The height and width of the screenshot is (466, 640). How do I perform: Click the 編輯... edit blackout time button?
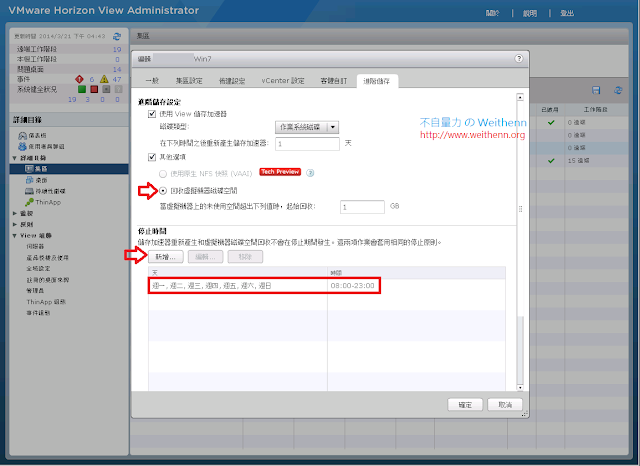coord(205,257)
